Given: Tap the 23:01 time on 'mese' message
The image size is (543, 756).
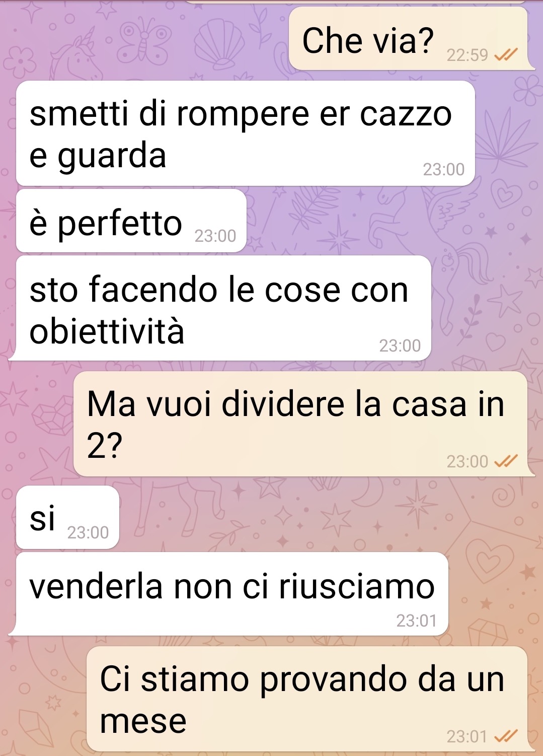Looking at the screenshot, I should point(467,737).
